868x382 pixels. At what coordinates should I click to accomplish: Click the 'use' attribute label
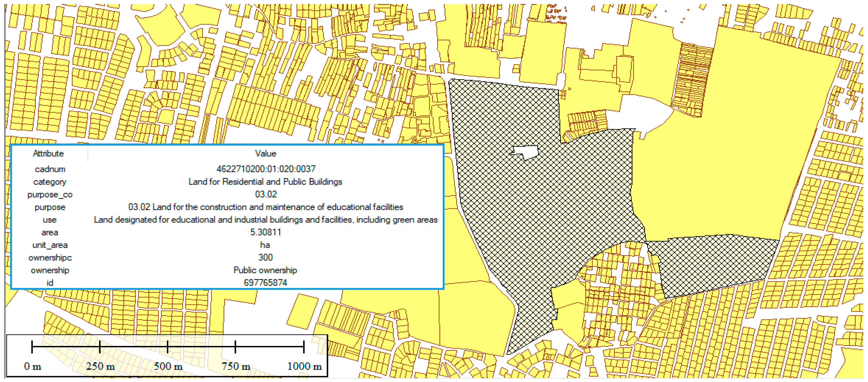coord(50,220)
